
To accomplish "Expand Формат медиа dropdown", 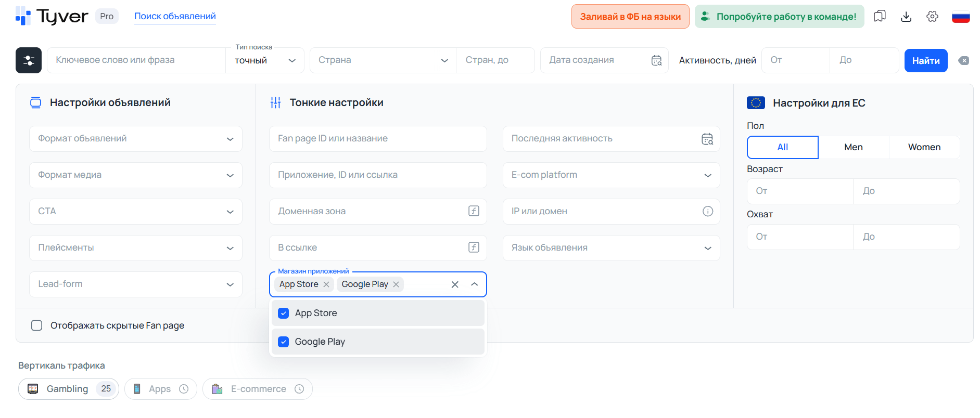I will coord(136,175).
